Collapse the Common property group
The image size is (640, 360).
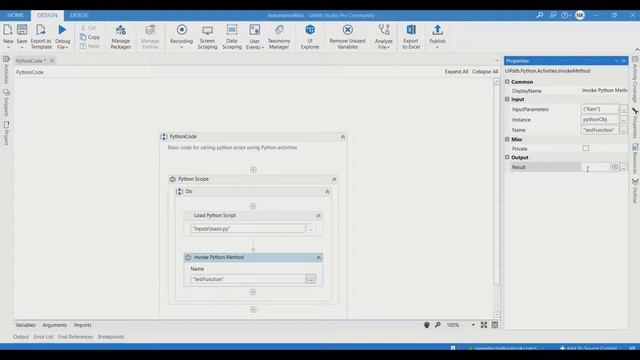507,82
